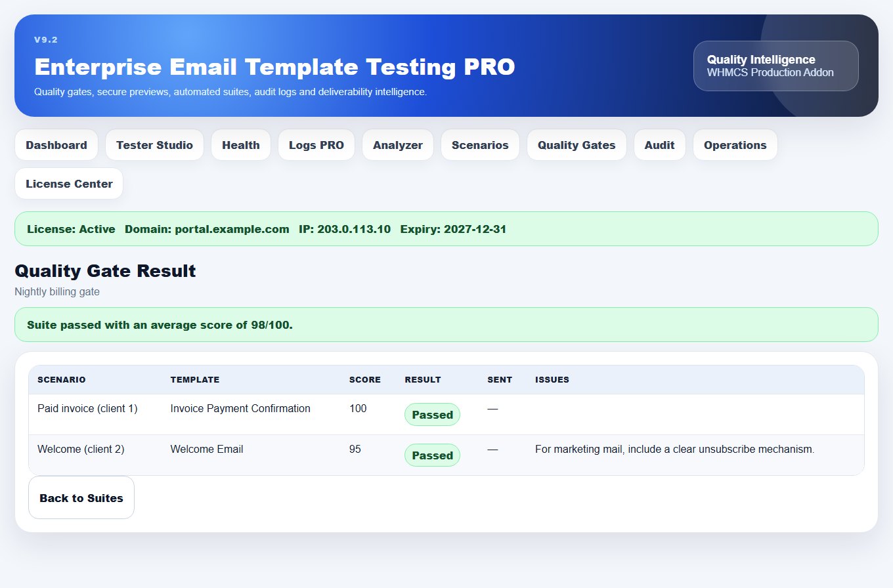Click the Quality Intelligence badge in header

click(x=775, y=66)
